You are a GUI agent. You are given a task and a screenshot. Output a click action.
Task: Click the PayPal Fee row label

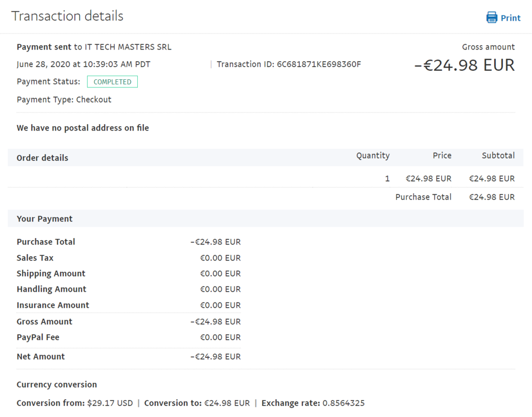[x=38, y=337]
